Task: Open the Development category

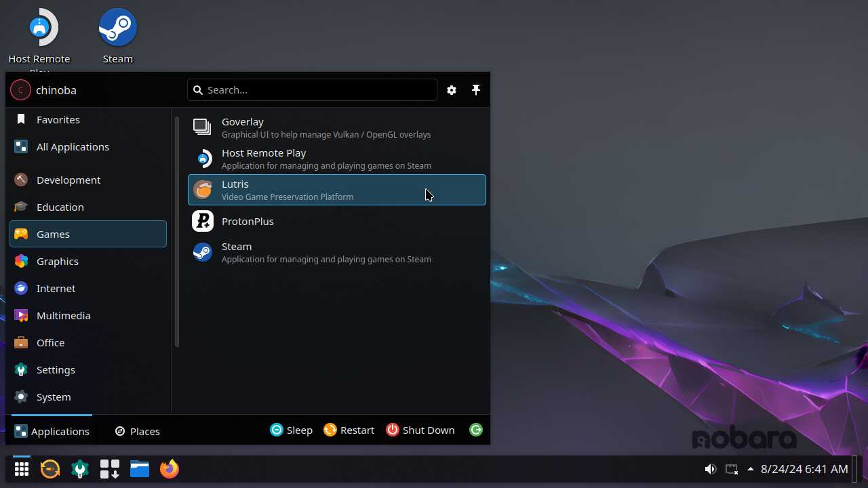Action: point(88,180)
